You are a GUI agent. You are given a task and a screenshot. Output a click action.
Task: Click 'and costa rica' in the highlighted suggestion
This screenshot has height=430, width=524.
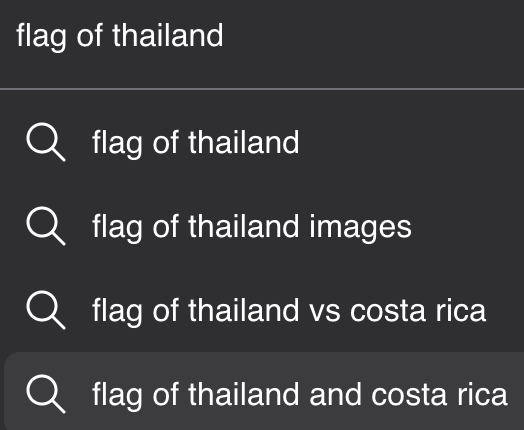pyautogui.click(x=408, y=394)
